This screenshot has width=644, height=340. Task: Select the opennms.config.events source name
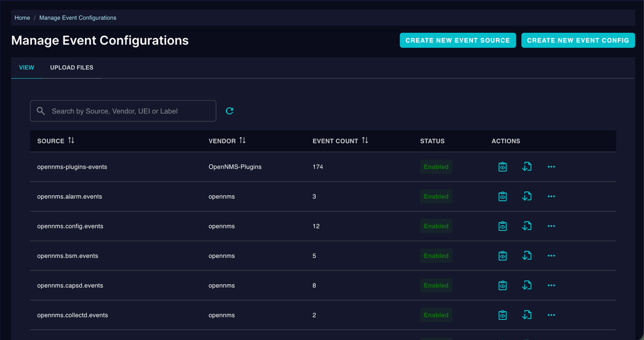point(70,226)
